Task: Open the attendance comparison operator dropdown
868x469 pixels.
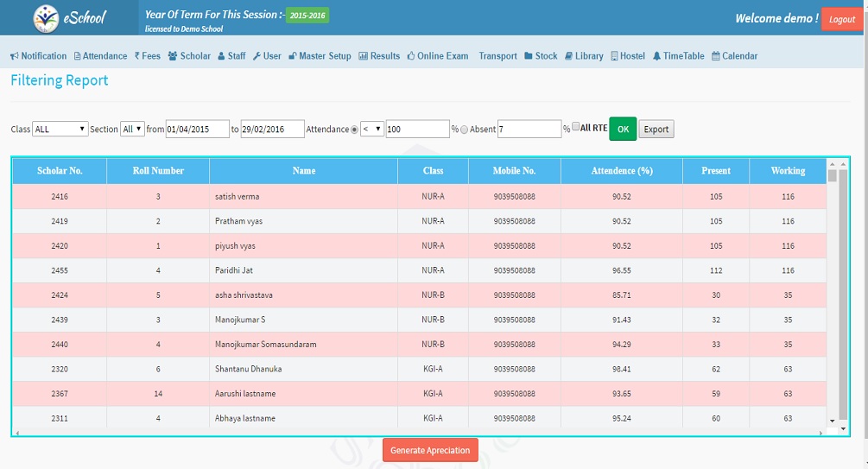Action: point(372,129)
